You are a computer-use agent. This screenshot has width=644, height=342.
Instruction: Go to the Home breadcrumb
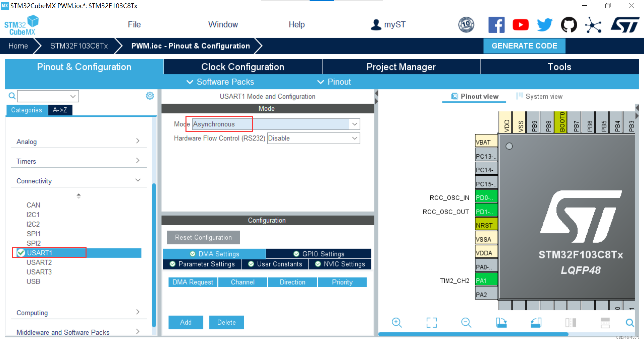[18, 46]
